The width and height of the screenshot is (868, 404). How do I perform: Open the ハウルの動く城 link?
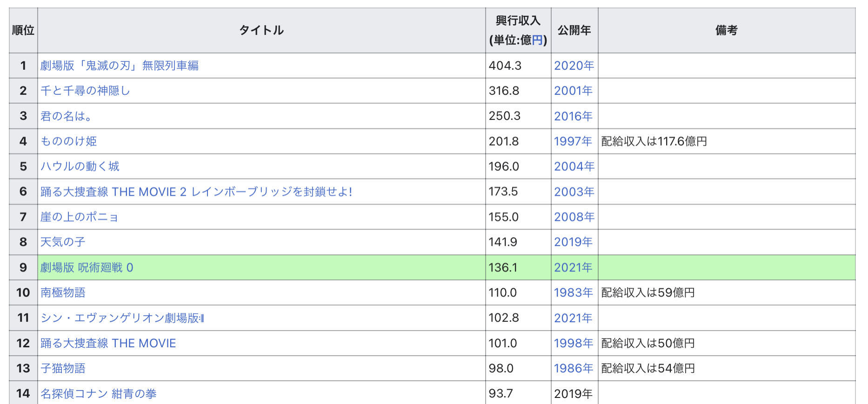point(80,166)
